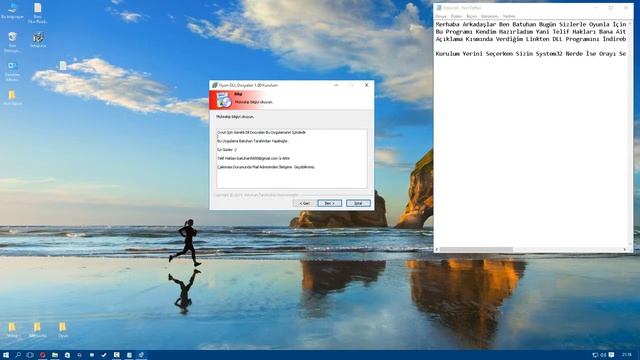Click inside the installer info text box
This screenshot has width=640, height=360.
(291, 158)
